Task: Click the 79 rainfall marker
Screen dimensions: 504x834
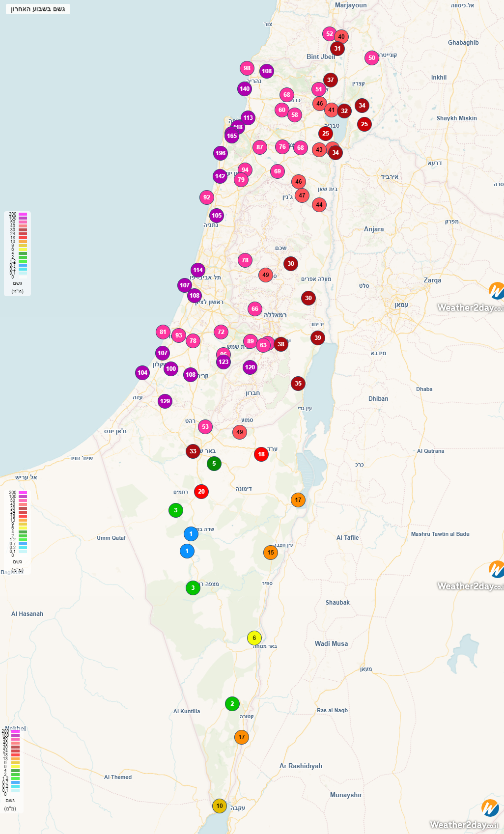Action: (241, 180)
